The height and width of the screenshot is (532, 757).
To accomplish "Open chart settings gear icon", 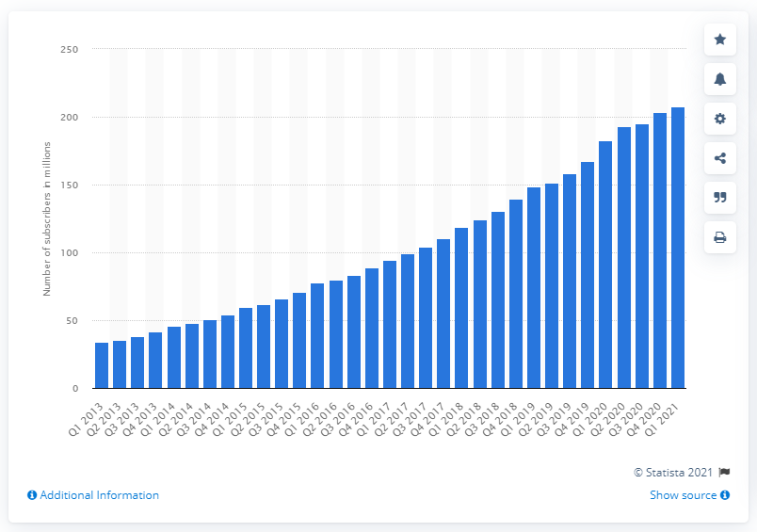I will pyautogui.click(x=720, y=119).
